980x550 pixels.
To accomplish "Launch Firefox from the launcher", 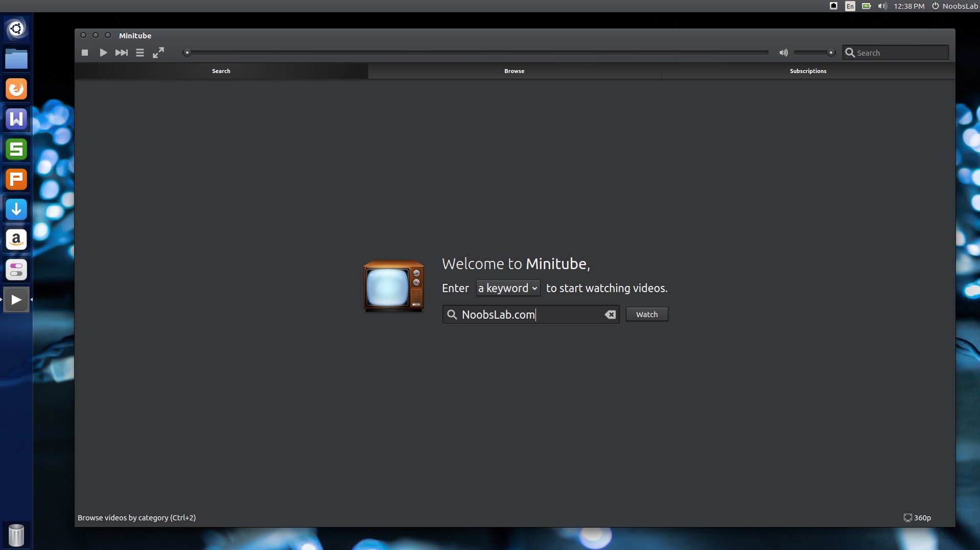I will point(16,89).
